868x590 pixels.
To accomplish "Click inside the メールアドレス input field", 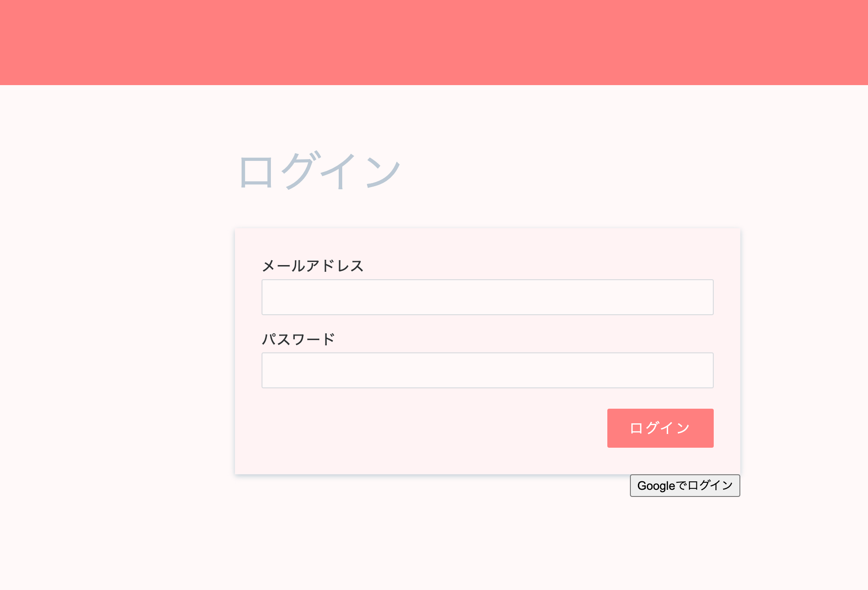I will [487, 297].
